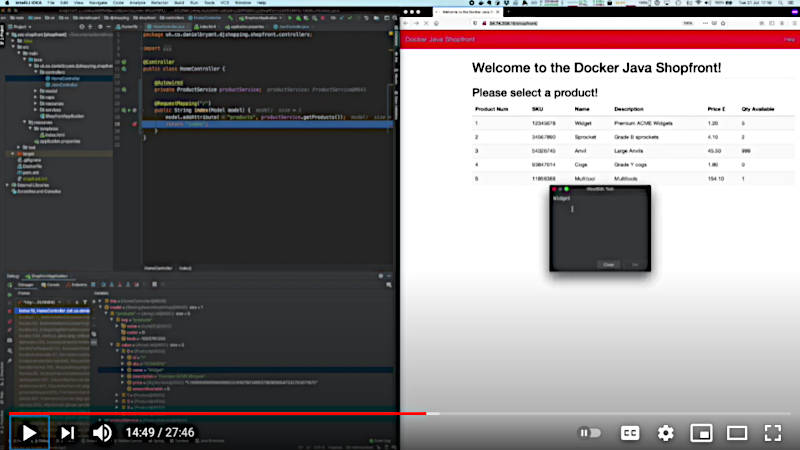Screen dimensions: 800x450
Task: Toggle Mute Breakpoints icon
Action: [9, 330]
